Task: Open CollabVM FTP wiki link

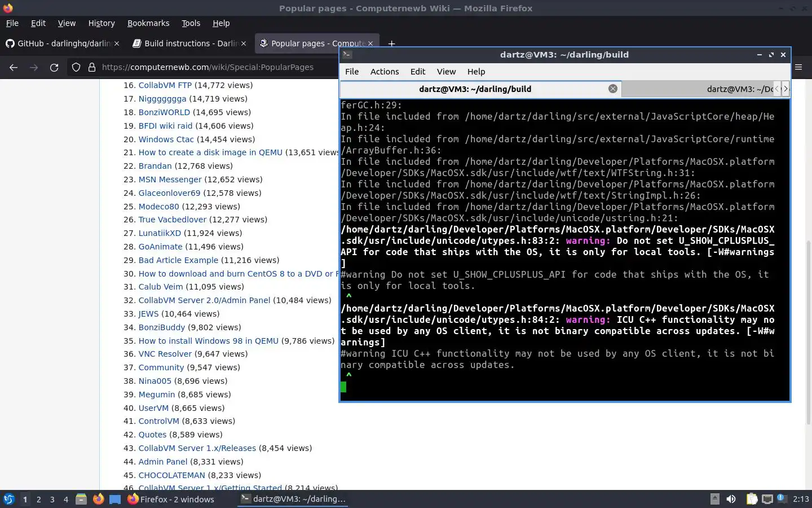Action: (165, 85)
